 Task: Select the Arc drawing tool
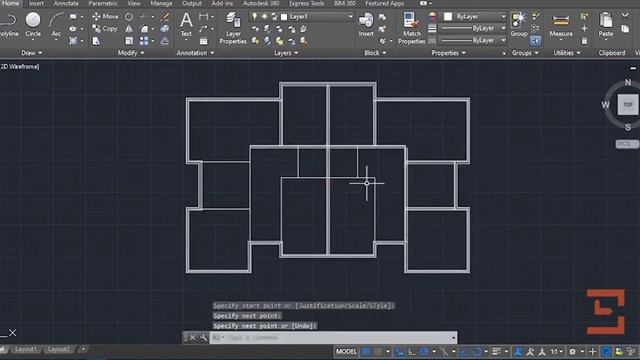[x=56, y=24]
